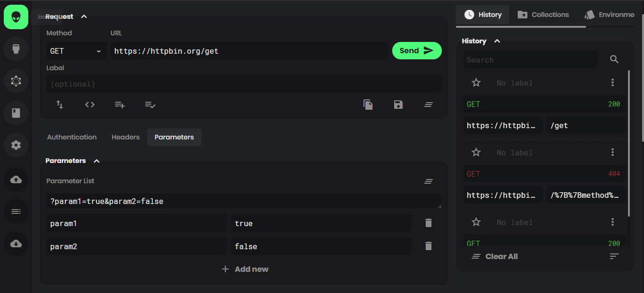Select the documentation book icon in sidebar
The height and width of the screenshot is (293, 644).
(16, 113)
